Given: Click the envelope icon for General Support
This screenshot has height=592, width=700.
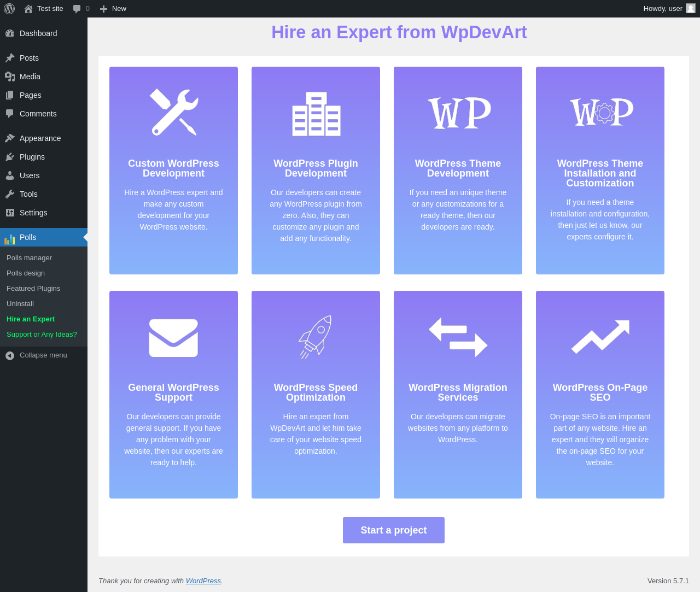Looking at the screenshot, I should click(x=173, y=338).
